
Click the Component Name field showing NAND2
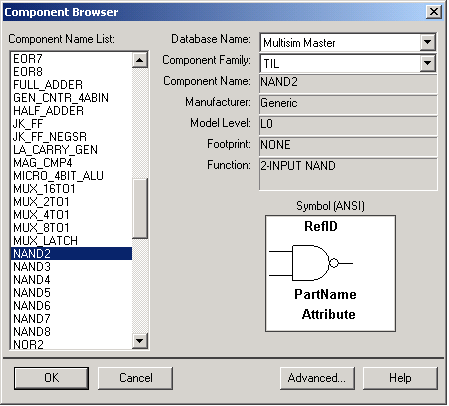[x=348, y=84]
